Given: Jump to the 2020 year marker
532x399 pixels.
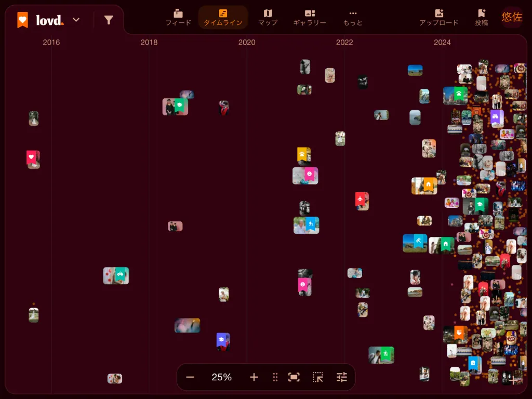Looking at the screenshot, I should point(247,43).
